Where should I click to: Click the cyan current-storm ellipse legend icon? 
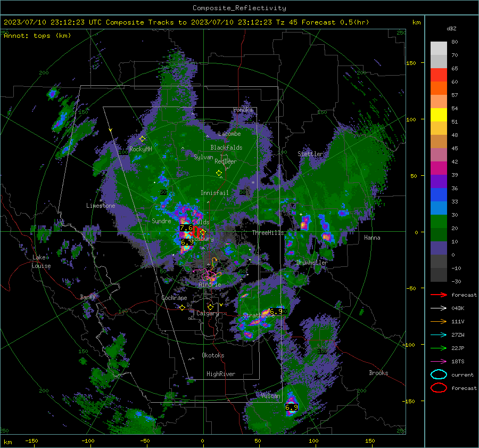[x=439, y=374]
